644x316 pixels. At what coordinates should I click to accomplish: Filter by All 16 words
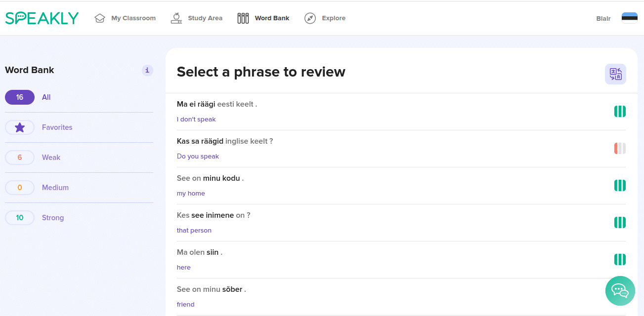pyautogui.click(x=20, y=97)
